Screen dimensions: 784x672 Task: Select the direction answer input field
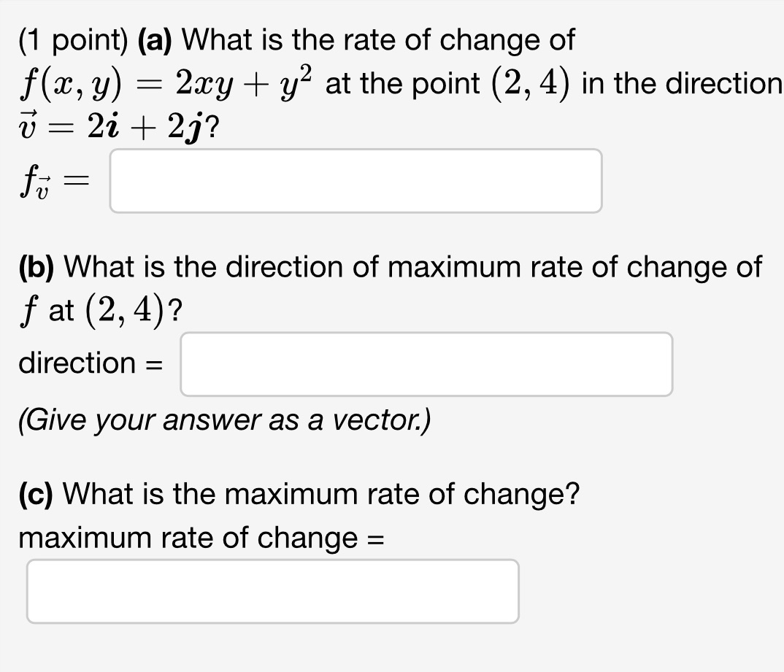(426, 364)
